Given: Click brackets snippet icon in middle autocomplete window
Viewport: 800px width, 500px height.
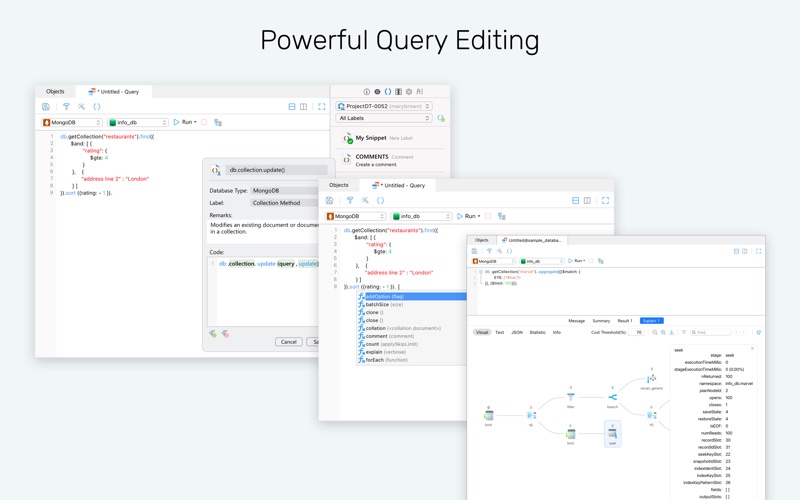Looking at the screenshot, I should tap(380, 201).
